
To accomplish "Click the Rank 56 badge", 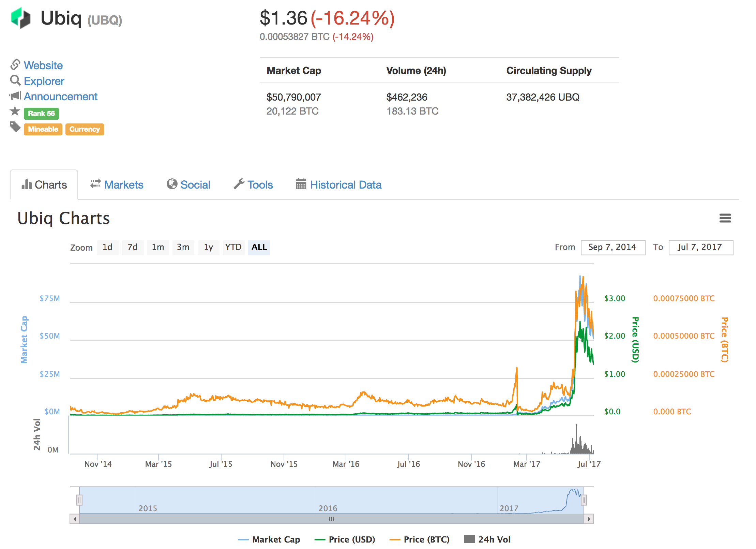I will pyautogui.click(x=41, y=114).
